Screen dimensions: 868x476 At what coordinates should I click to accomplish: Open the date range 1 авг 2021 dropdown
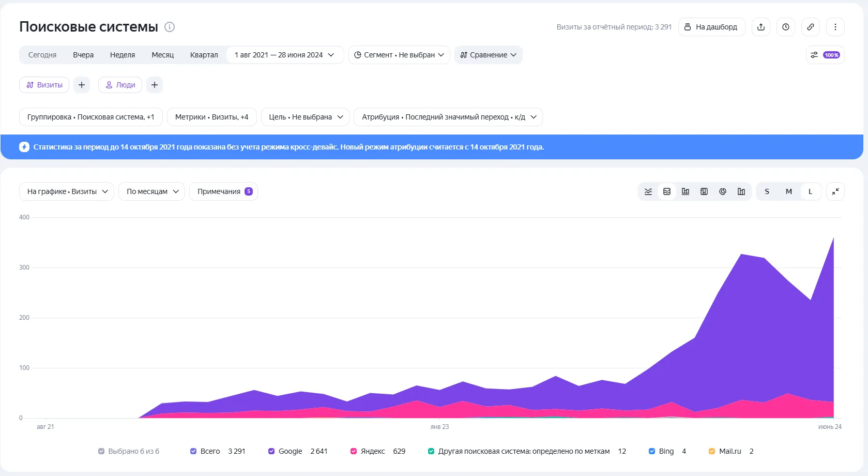[x=285, y=55]
